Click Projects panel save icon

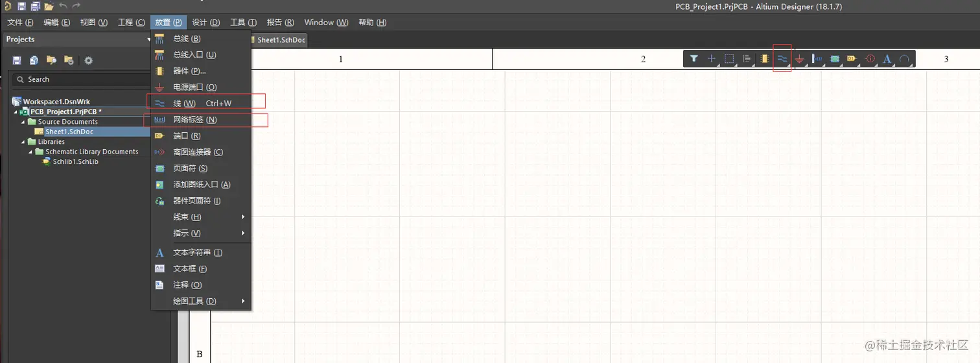tap(17, 60)
